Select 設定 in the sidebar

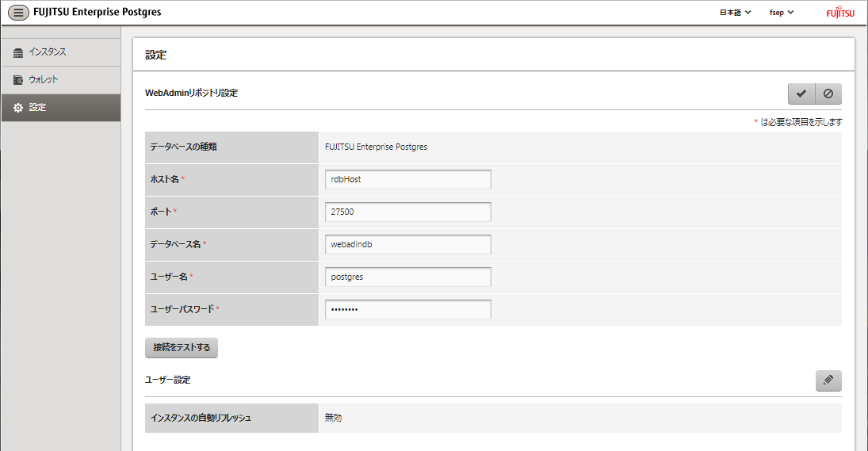point(61,107)
